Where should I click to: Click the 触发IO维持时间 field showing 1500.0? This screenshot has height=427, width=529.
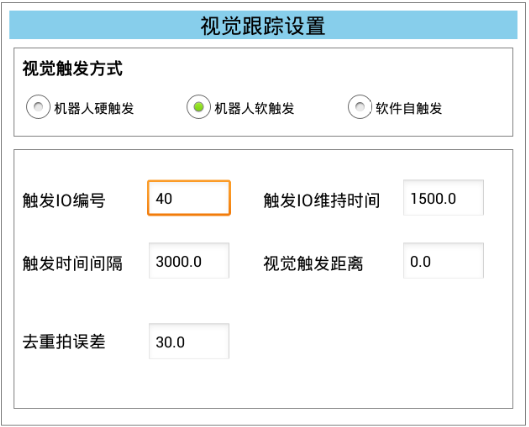(443, 198)
